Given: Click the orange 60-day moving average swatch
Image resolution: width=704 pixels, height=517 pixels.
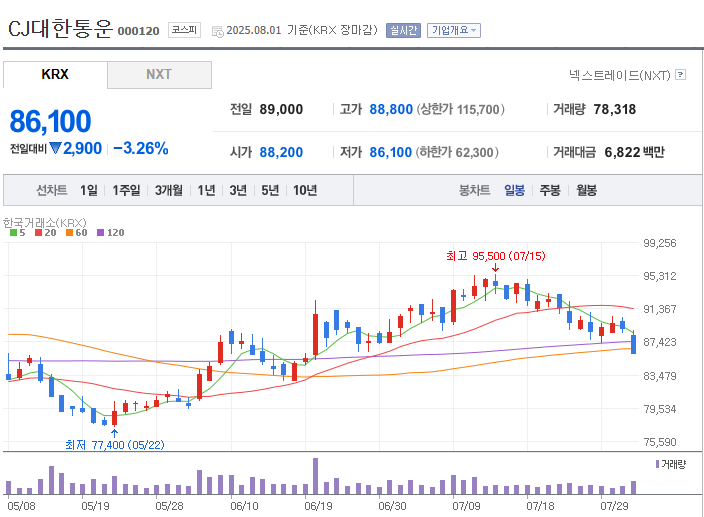Looking at the screenshot, I should tap(69, 232).
